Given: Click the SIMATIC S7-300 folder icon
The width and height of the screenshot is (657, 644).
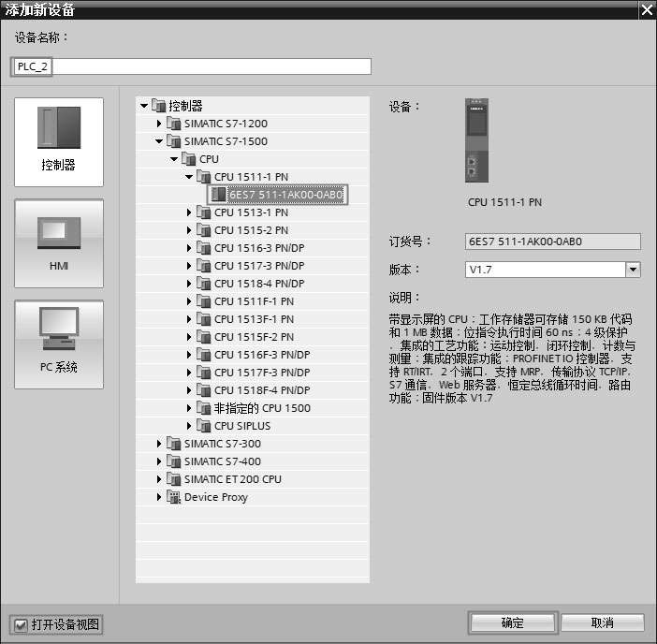Looking at the screenshot, I should click(173, 444).
